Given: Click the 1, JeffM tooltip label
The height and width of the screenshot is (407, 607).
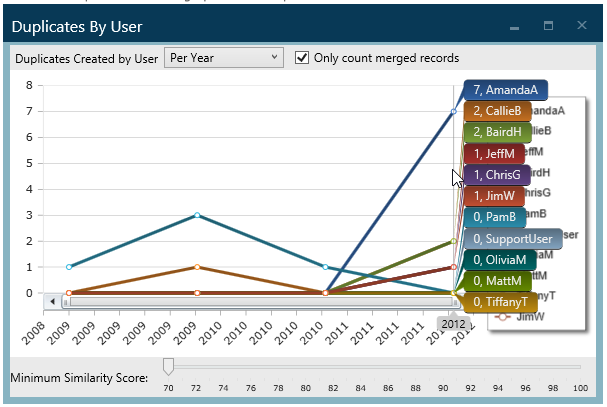Looking at the screenshot, I should (494, 154).
